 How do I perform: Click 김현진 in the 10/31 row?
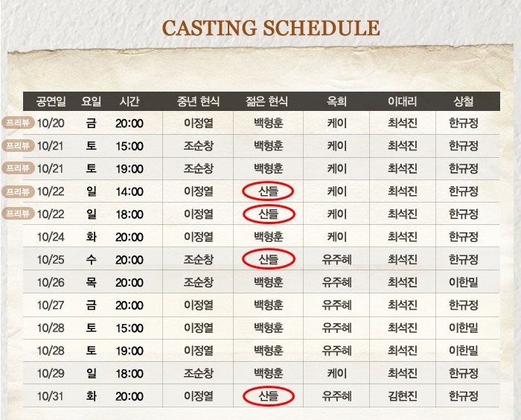tap(403, 396)
